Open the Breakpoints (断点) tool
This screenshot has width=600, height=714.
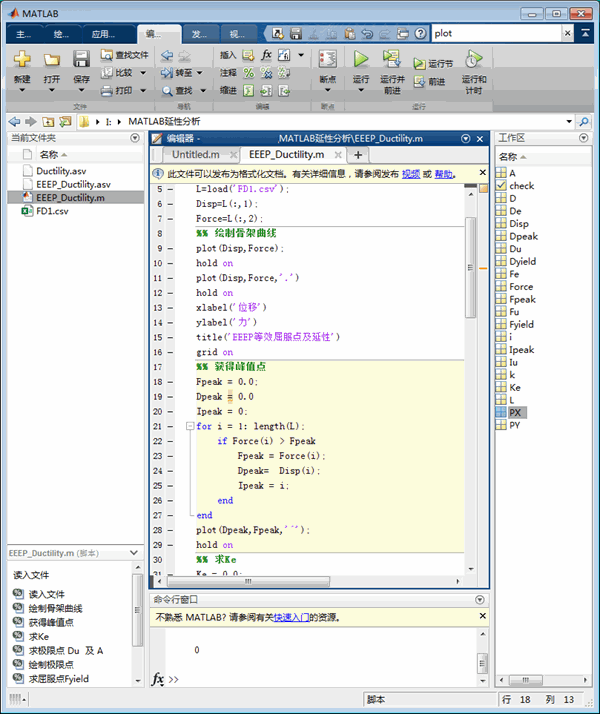pos(327,59)
